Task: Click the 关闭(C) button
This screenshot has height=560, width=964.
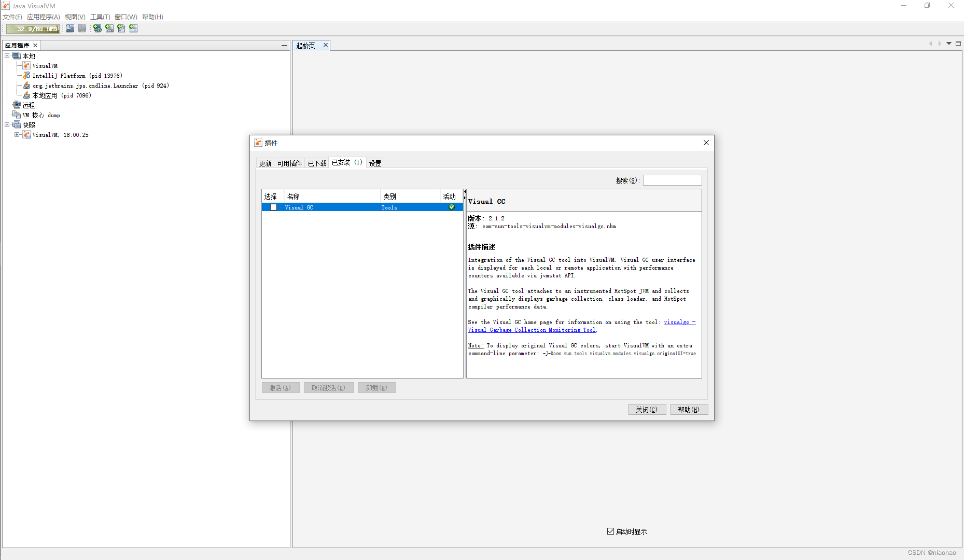Action: [x=647, y=409]
